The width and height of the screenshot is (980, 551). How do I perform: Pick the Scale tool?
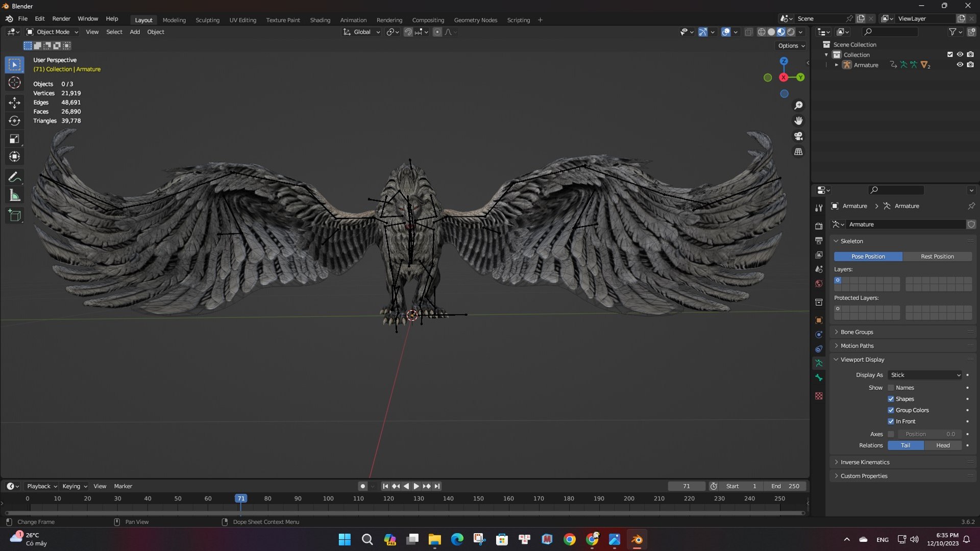(x=14, y=139)
